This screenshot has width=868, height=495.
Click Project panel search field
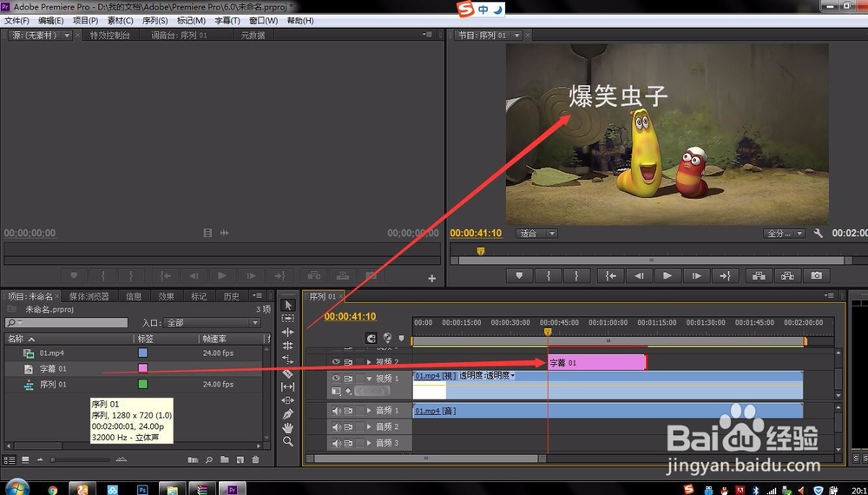(x=67, y=322)
